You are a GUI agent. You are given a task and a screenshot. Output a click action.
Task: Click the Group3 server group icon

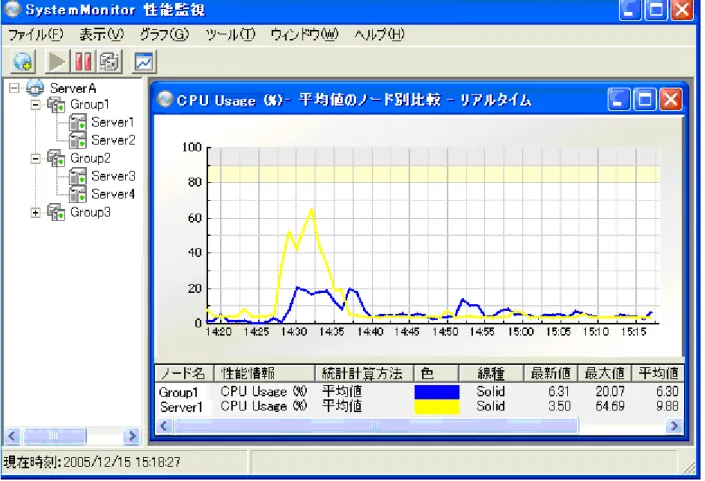tap(56, 212)
